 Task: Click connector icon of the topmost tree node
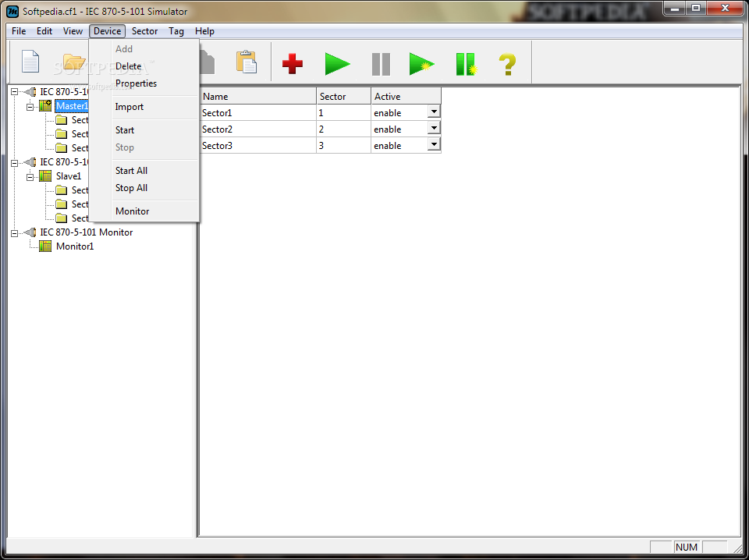pos(30,92)
